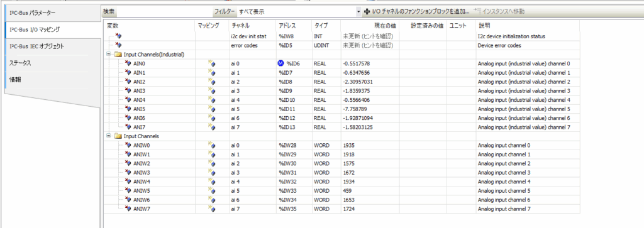Click the variable icon of AIN0

pyautogui.click(x=128, y=63)
